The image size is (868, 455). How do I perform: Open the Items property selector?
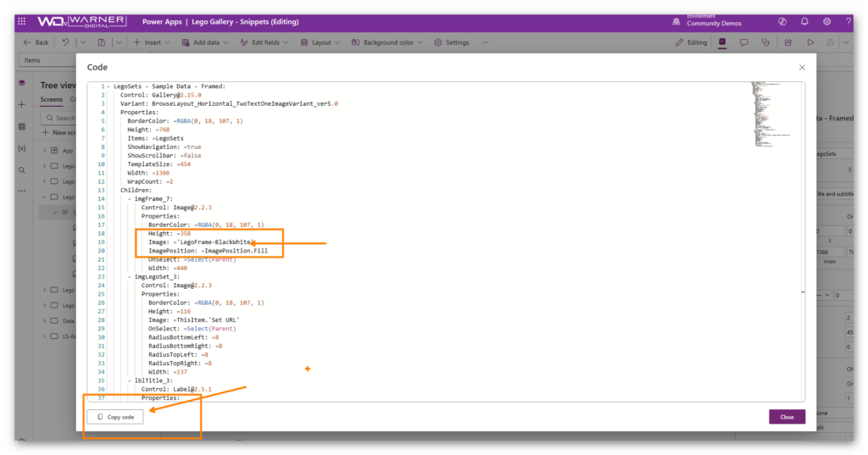point(47,60)
